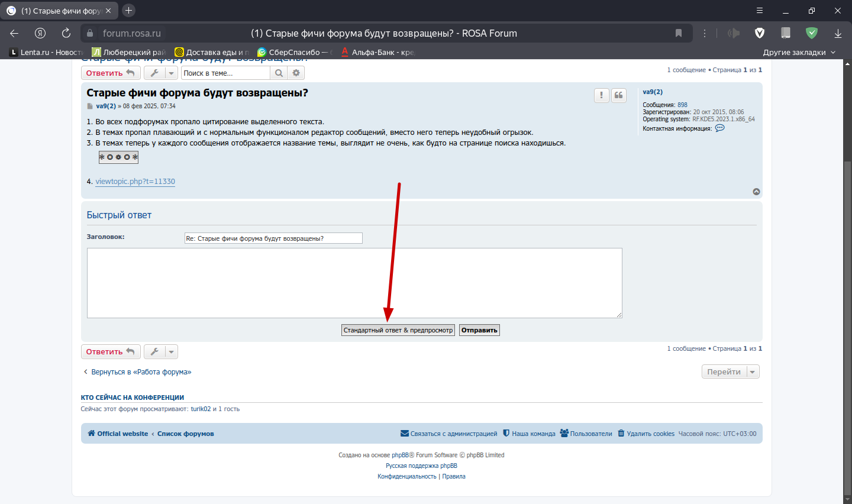Click the padlock site security icon
Viewport: 852px width, 504px height.
pos(90,33)
